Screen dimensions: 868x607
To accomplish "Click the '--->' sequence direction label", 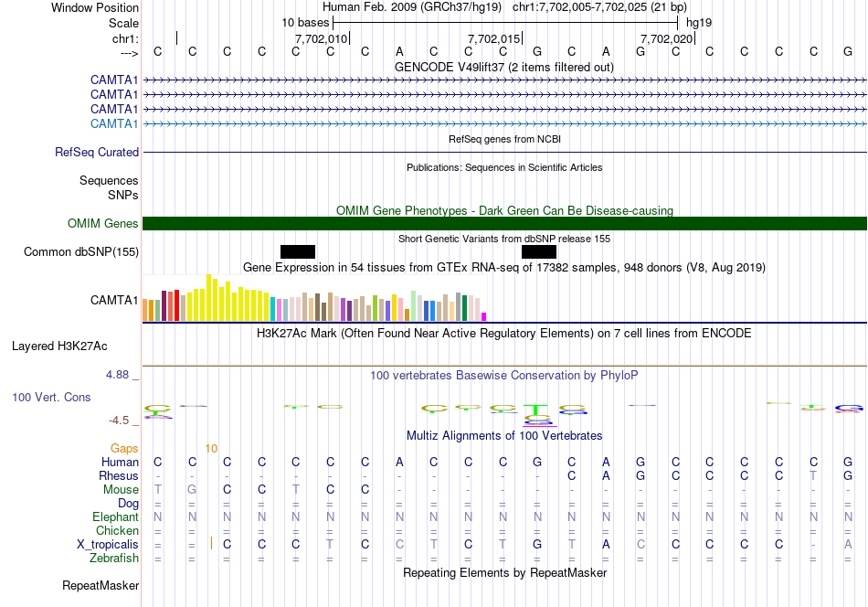I will [130, 53].
